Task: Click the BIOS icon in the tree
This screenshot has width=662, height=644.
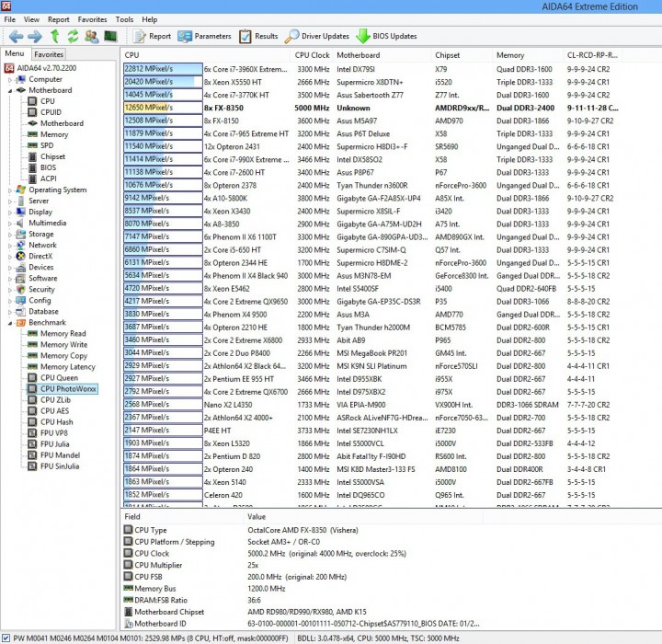Action: coord(32,167)
